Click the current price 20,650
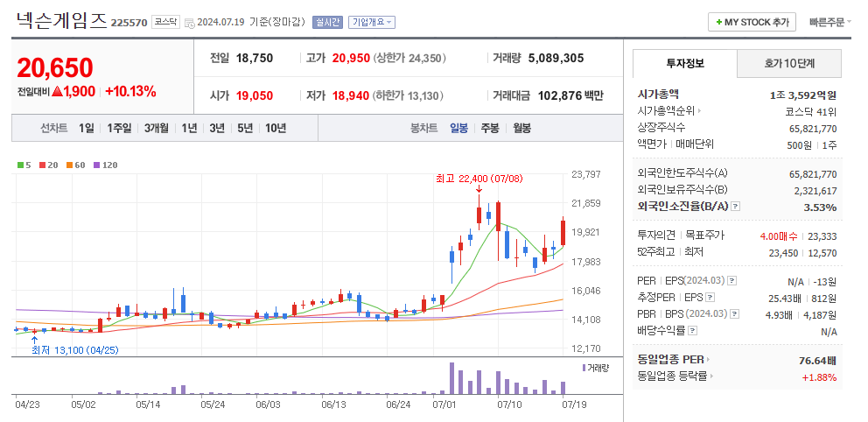The height and width of the screenshot is (422, 868). pos(55,67)
